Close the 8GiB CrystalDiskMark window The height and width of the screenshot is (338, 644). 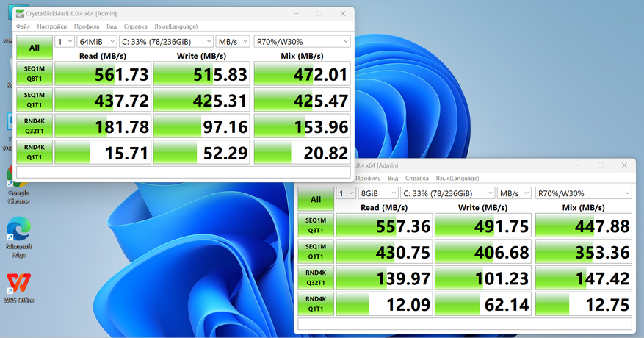624,165
